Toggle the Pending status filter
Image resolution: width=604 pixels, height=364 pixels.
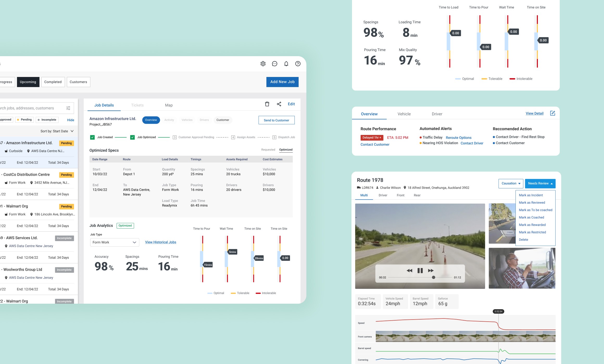tap(24, 120)
